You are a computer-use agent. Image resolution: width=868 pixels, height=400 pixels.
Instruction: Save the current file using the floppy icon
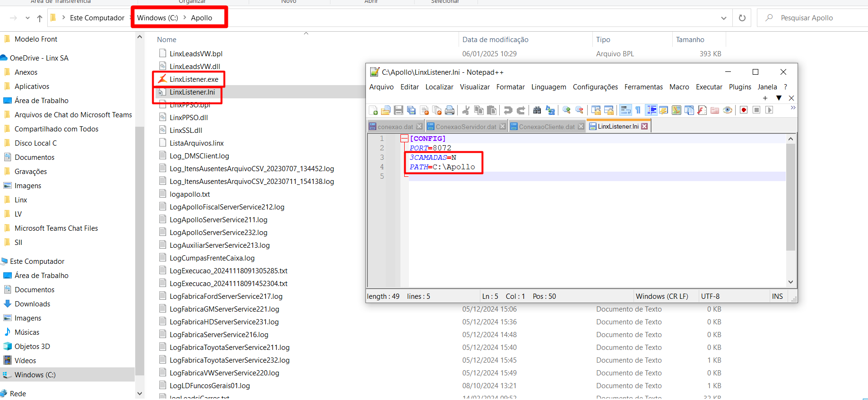(x=399, y=110)
